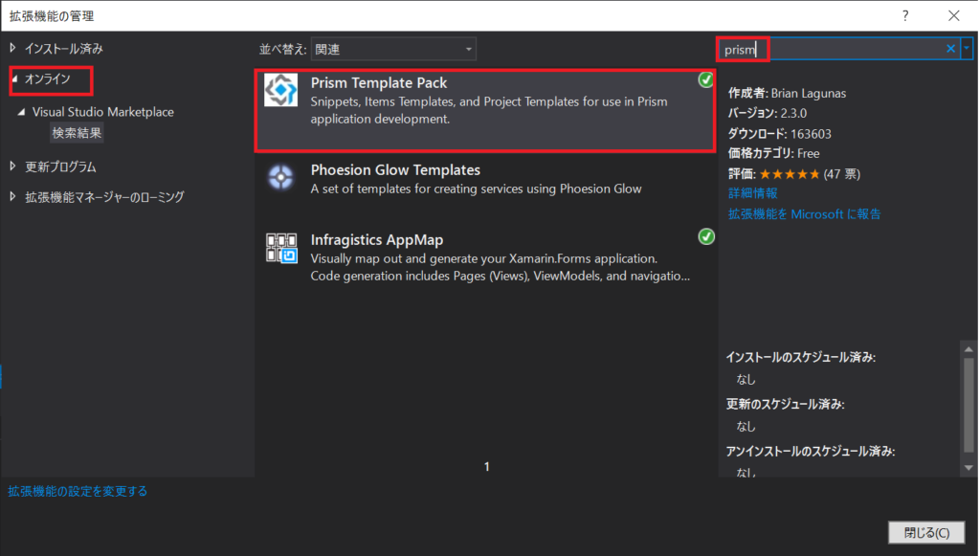This screenshot has height=556, width=980.
Task: Click page number 1 in results pager
Action: coord(487,467)
